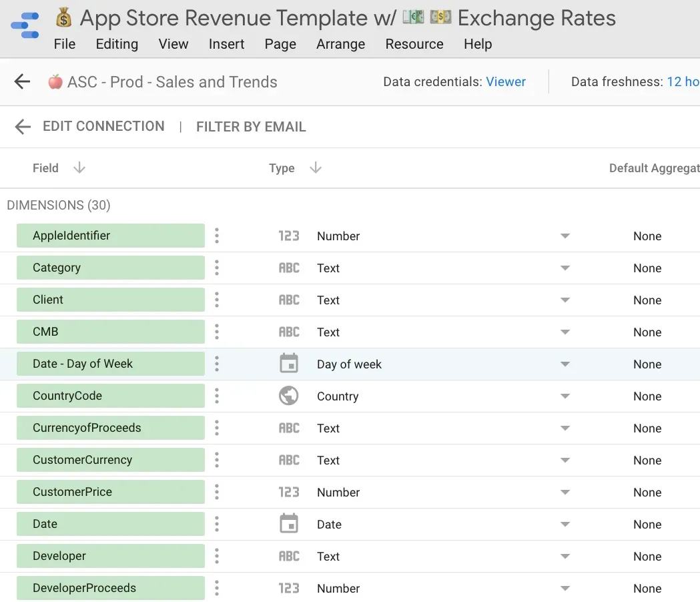Sort fields using the Field column arrow
700x602 pixels.
[x=79, y=168]
